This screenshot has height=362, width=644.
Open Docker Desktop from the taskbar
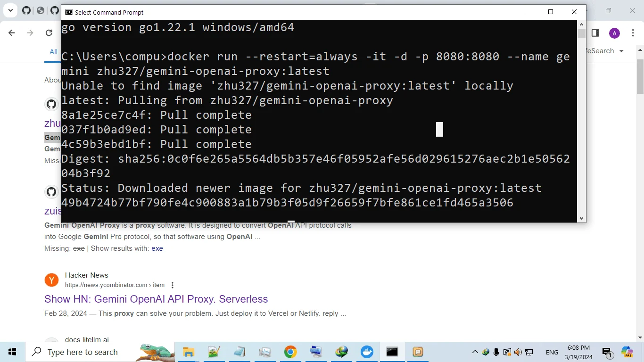tap(367, 352)
